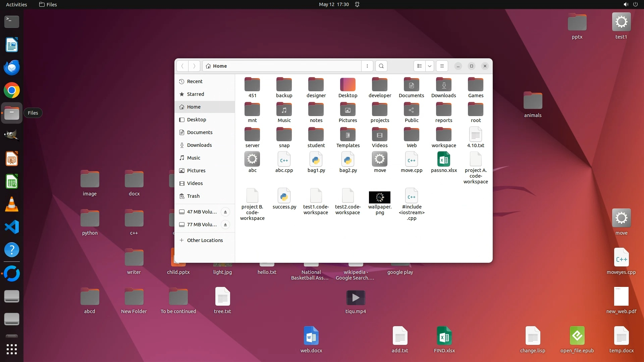The width and height of the screenshot is (644, 362).
Task: Open the path bar three-dots menu
Action: click(367, 66)
